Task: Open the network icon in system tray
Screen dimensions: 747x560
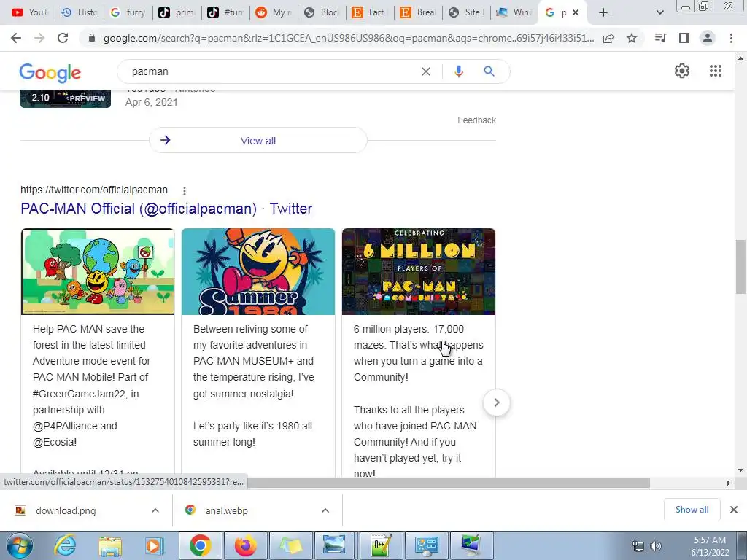Action: [638, 546]
